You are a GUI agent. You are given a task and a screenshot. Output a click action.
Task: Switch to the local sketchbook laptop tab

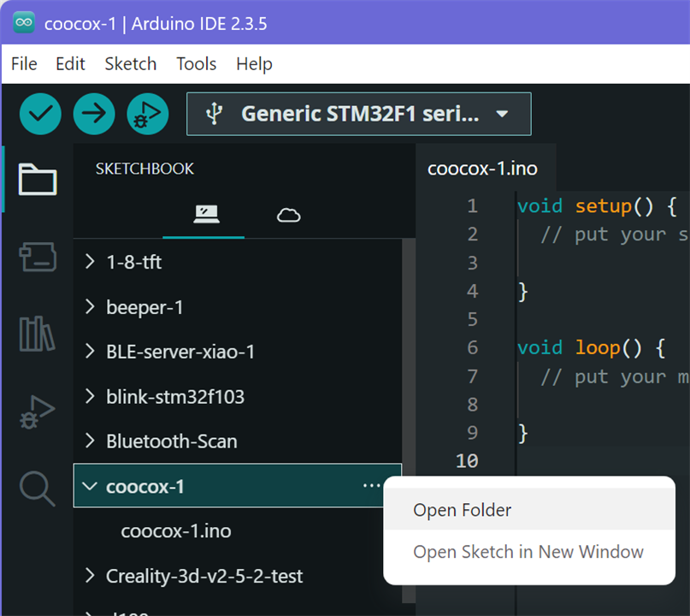[x=205, y=215]
